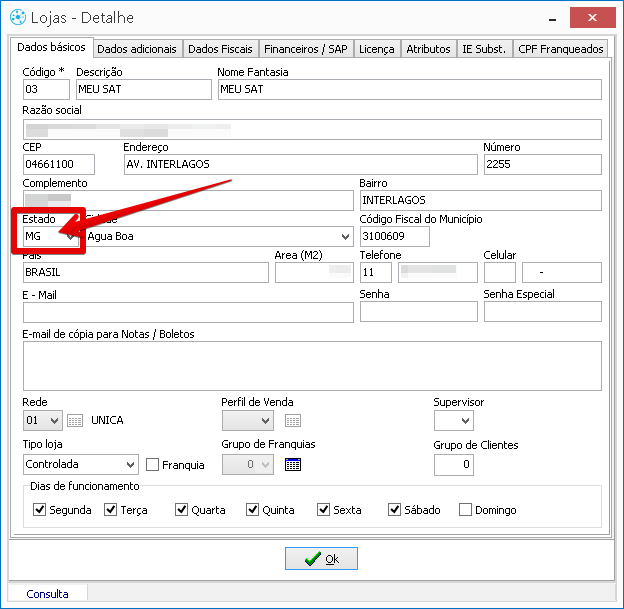Confirm with the Ok button

pyautogui.click(x=321, y=558)
